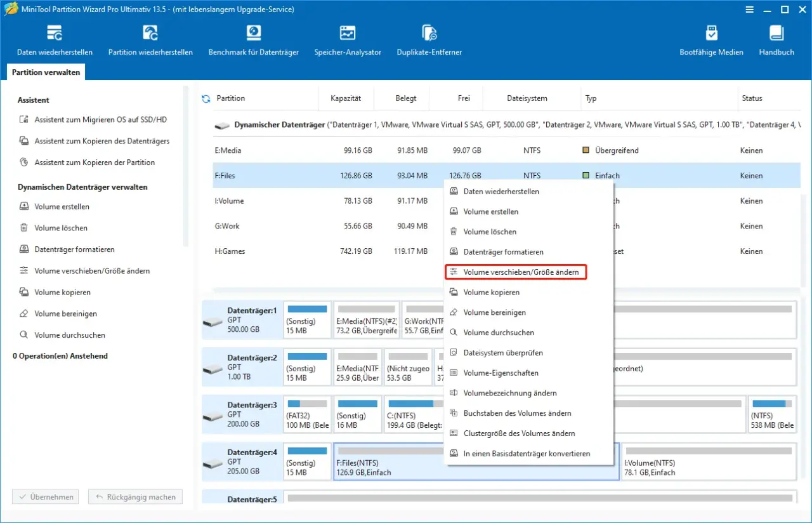
Task: Open the Duplikate-Entferner tool
Action: pyautogui.click(x=429, y=41)
